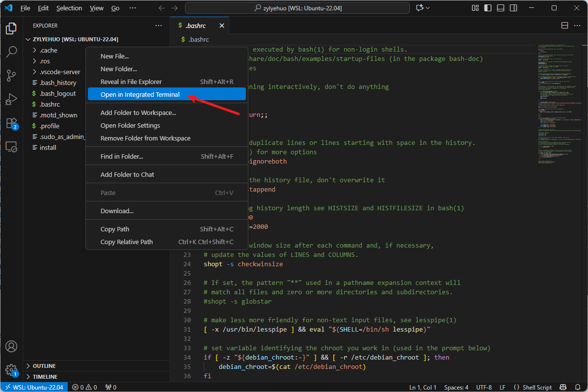This screenshot has height=392, width=588.
Task: Open the Selection menu
Action: coord(69,8)
